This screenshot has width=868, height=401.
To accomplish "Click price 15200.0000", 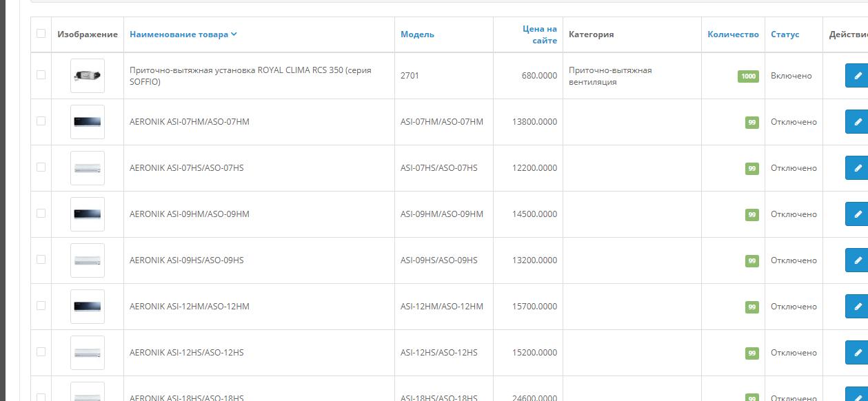I will [535, 353].
